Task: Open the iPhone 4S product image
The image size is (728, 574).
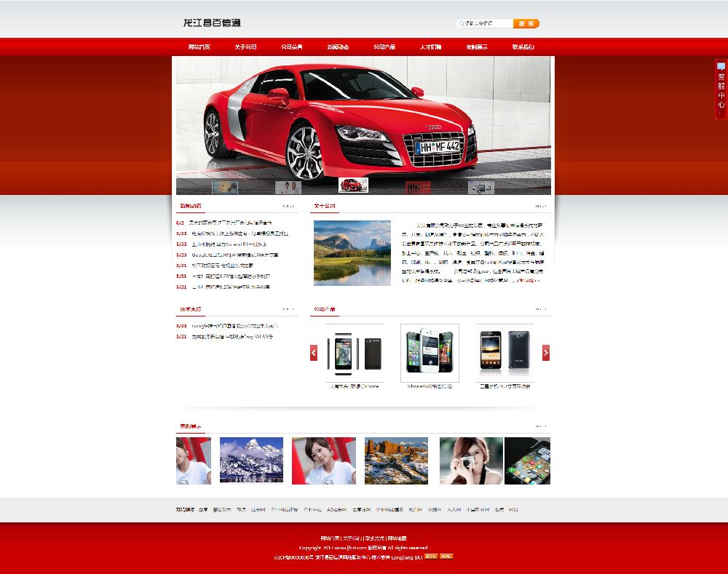Action: tap(430, 353)
